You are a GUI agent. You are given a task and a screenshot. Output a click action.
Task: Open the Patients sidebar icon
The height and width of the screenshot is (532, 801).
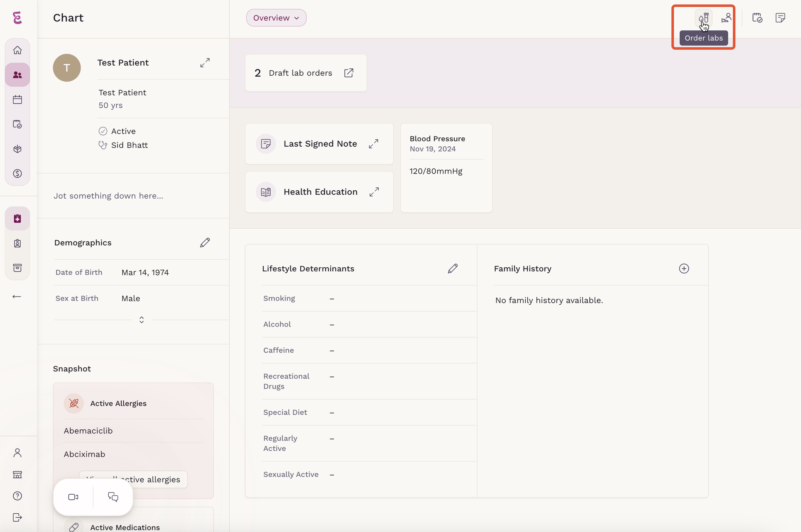17,75
